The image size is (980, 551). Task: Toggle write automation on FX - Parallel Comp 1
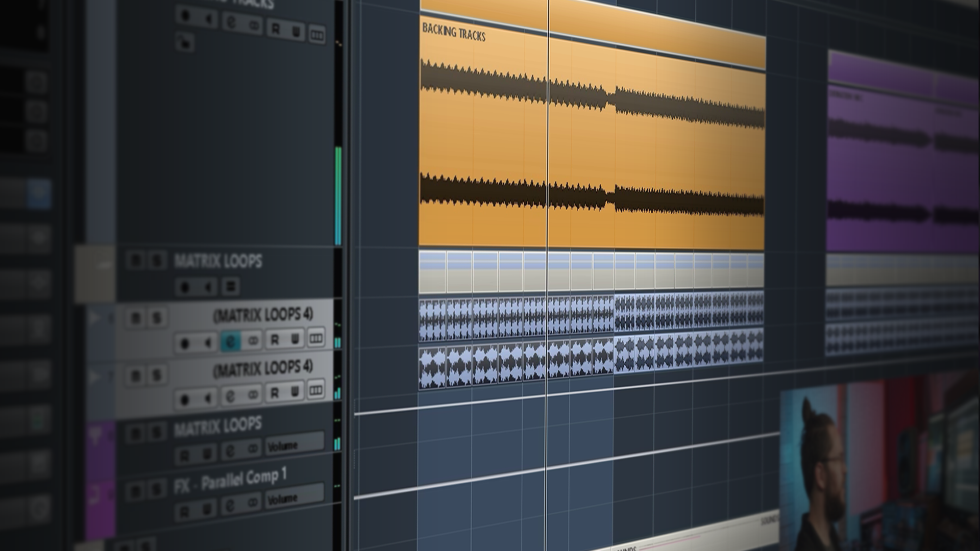click(207, 509)
